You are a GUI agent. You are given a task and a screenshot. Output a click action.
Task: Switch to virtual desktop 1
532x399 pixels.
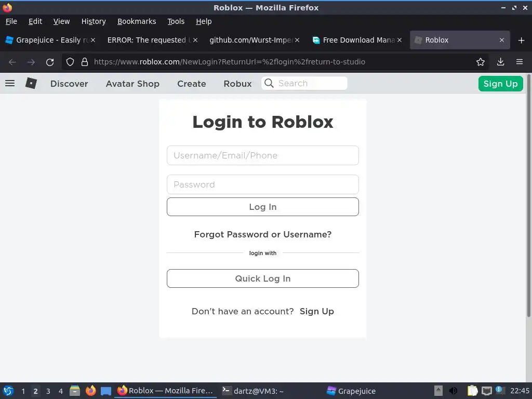pyautogui.click(x=23, y=391)
